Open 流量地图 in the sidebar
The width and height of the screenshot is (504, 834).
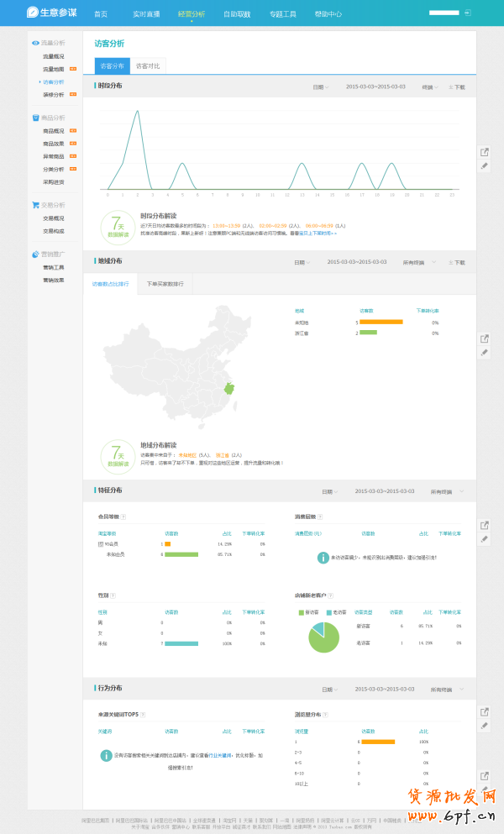pos(54,69)
